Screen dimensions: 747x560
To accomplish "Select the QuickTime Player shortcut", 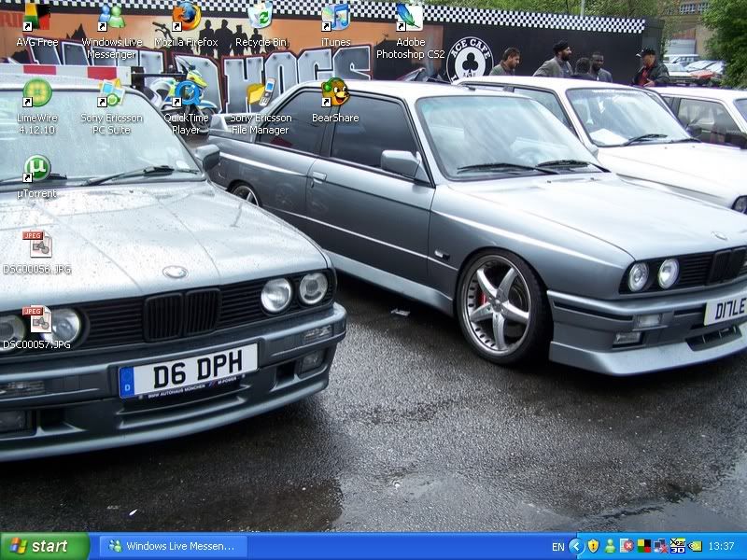I will (186, 93).
